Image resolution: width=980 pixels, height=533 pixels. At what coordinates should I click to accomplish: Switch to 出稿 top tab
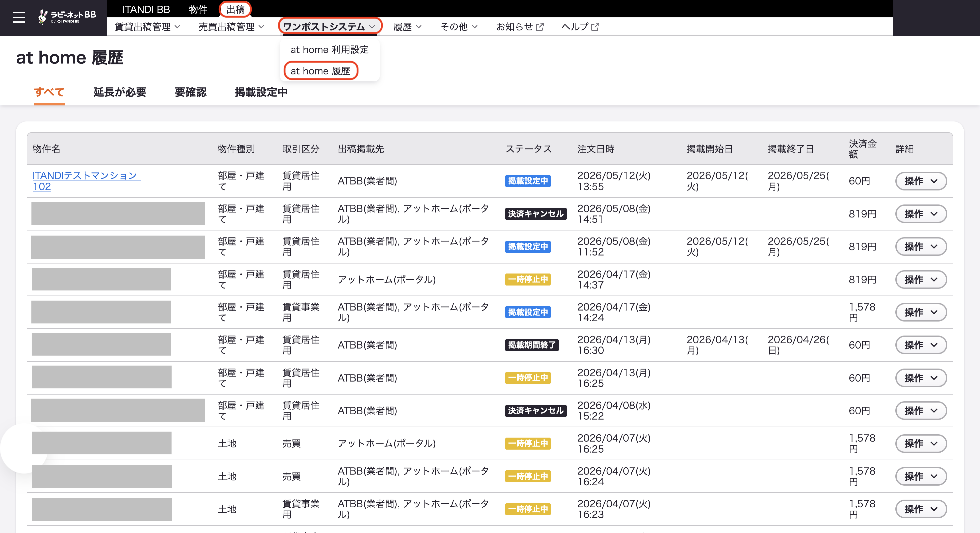[235, 9]
